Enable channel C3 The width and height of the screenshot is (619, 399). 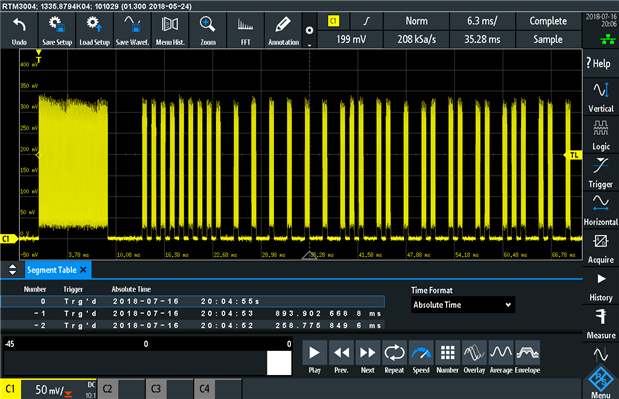click(156, 389)
